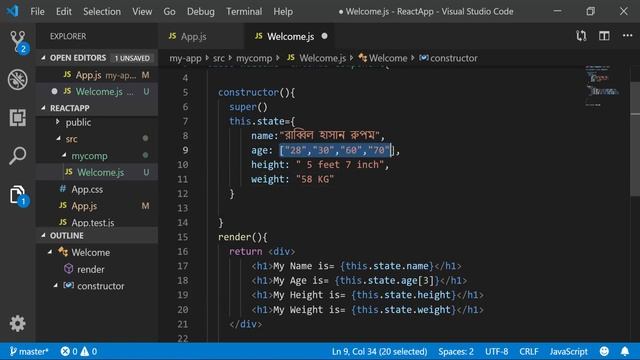640x360 pixels.
Task: Click my-app breadcrumb segment
Action: (185, 58)
